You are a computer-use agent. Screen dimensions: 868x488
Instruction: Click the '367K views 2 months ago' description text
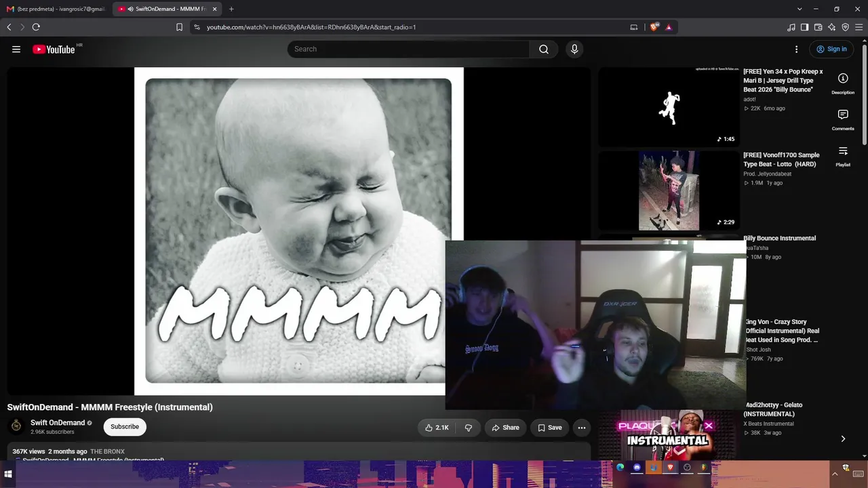50,451
